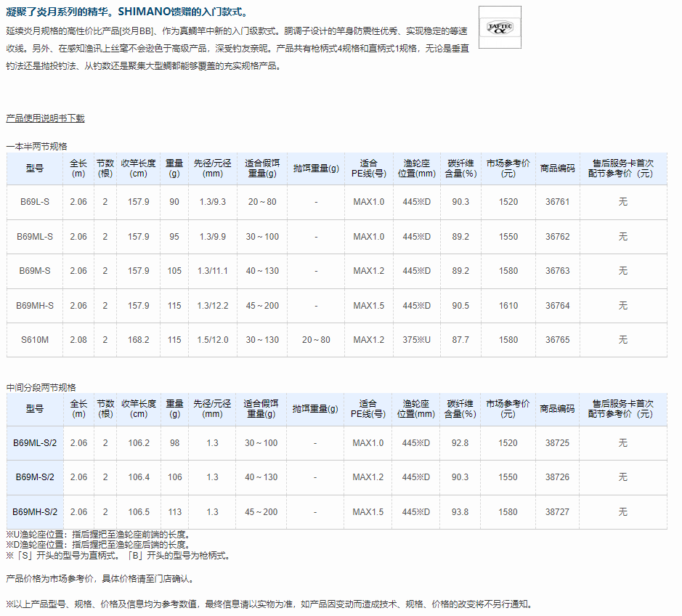Click the 20～80 cast weight for S610M
Screen dimensions: 682x616
pos(316,340)
